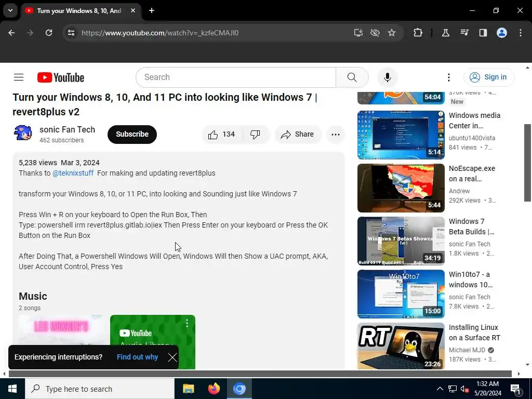The width and height of the screenshot is (532, 399).
Task: Open YouTube settings three-dot menu
Action: click(x=448, y=77)
